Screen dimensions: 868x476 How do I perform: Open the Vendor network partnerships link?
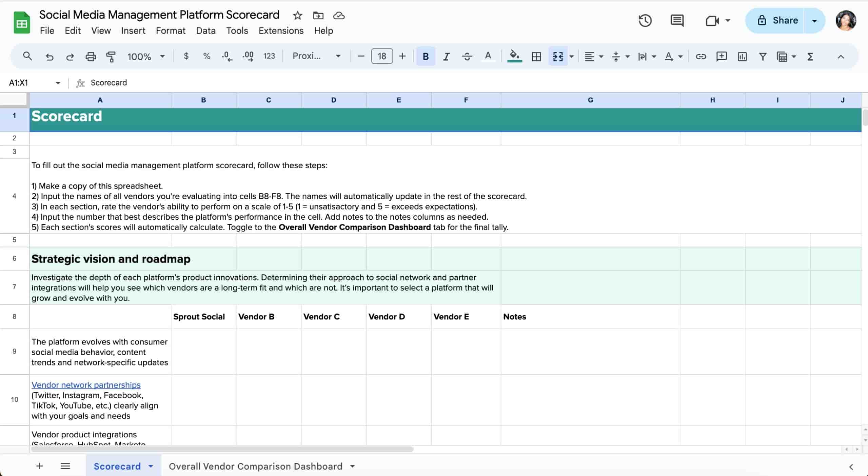tap(85, 385)
